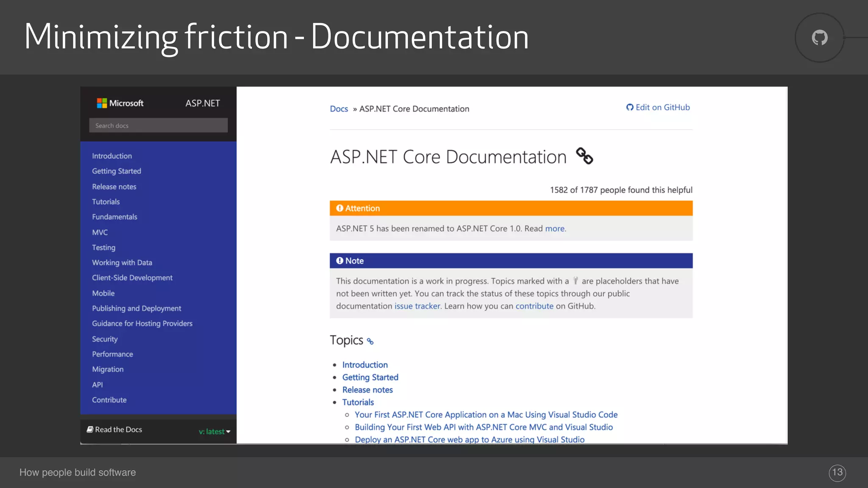This screenshot has width=868, height=488.
Task: Open the issue tracker link
Action: 417,306
